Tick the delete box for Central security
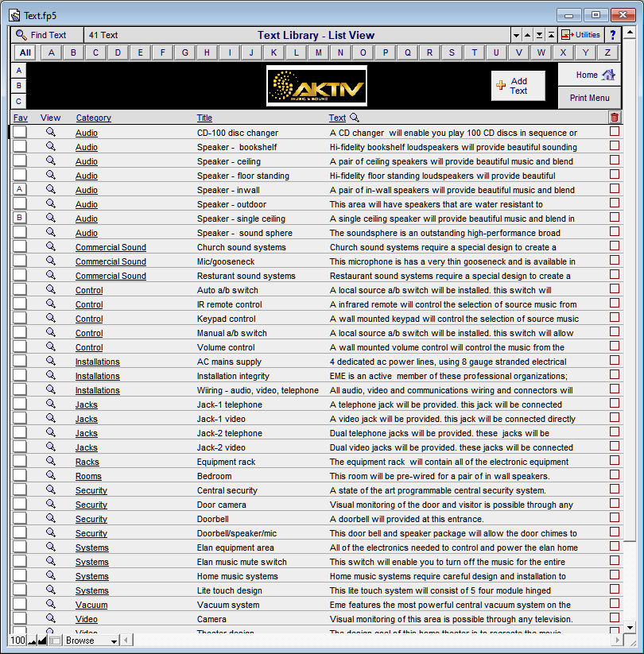 click(615, 489)
